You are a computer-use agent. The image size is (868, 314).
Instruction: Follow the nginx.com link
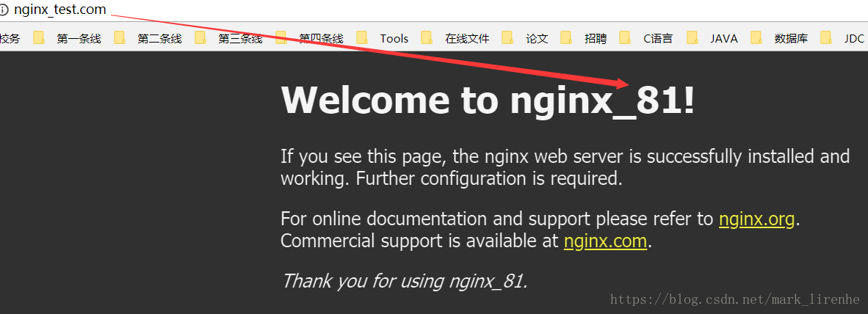(605, 241)
